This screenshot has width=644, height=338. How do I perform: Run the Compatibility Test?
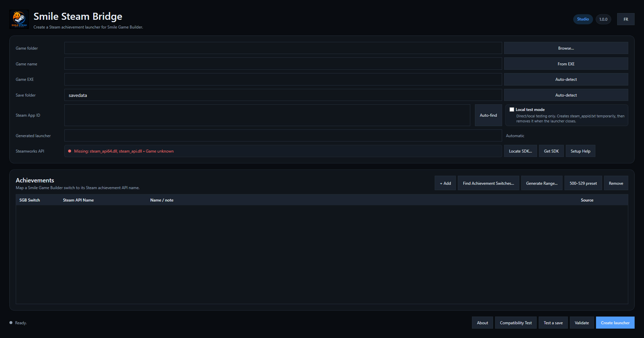(x=516, y=323)
